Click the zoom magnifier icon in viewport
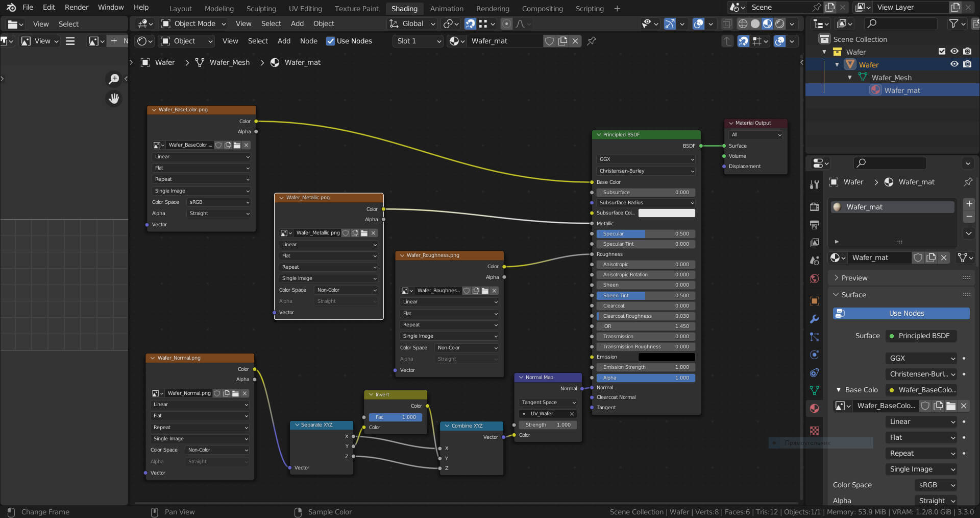The image size is (980, 518). (x=114, y=79)
